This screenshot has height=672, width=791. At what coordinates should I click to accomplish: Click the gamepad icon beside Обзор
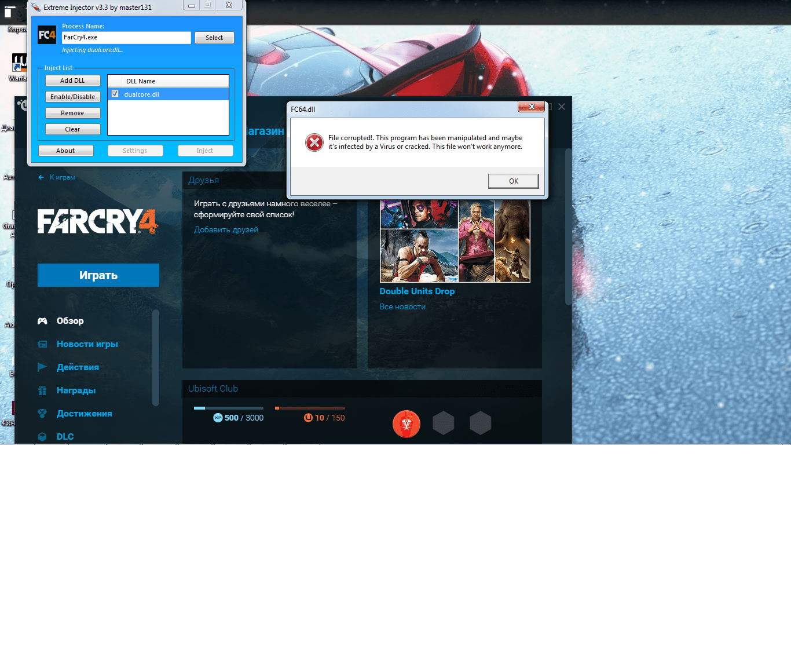(x=42, y=321)
